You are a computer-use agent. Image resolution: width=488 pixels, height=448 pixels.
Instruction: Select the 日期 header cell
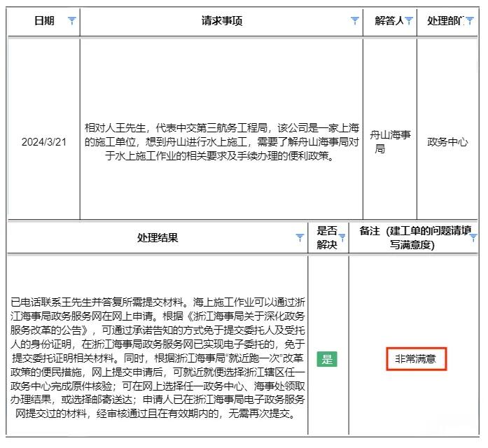(x=44, y=21)
